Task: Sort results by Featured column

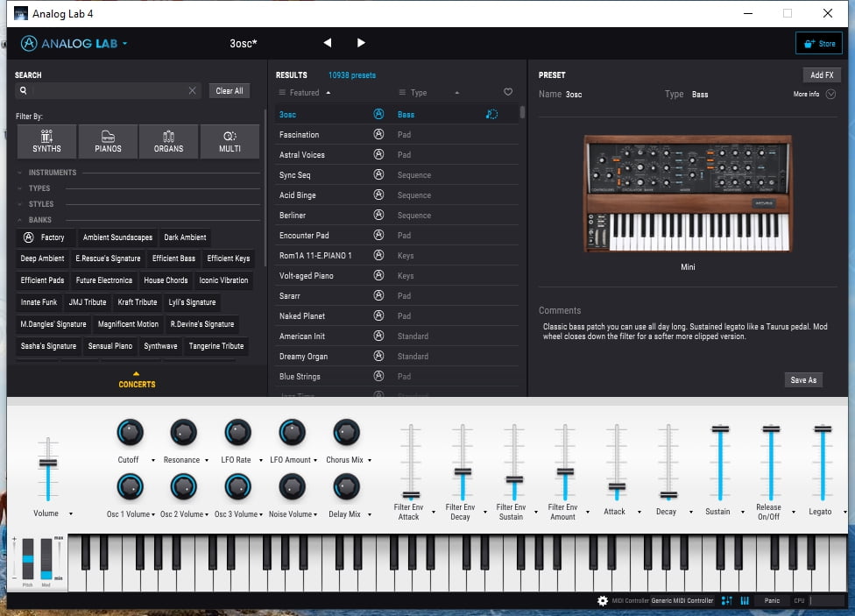Action: [x=304, y=93]
